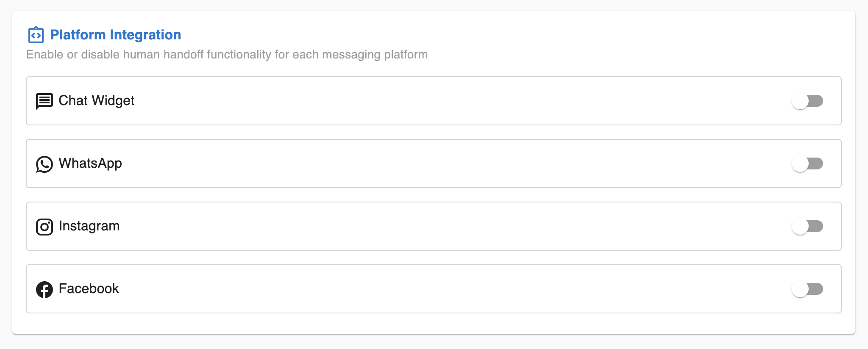Click the 'Chat Widget' label text

tap(97, 101)
